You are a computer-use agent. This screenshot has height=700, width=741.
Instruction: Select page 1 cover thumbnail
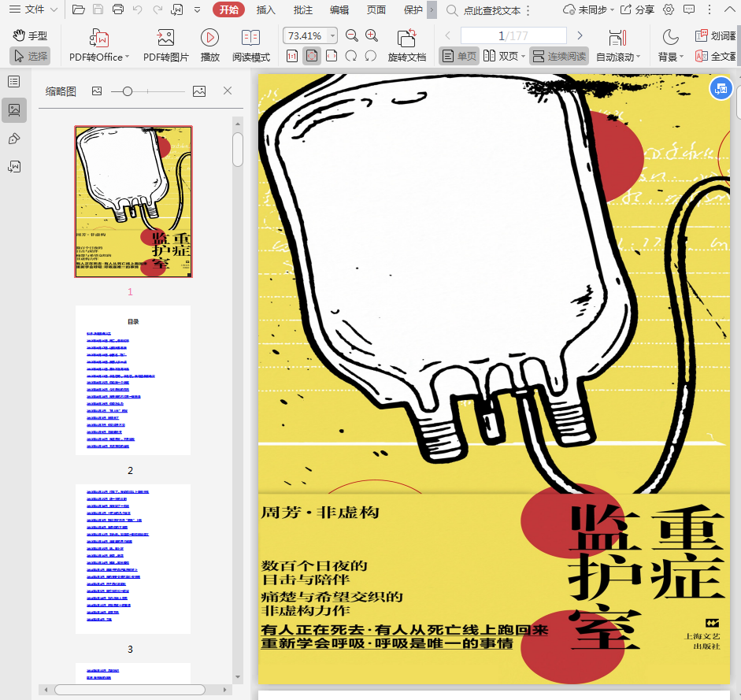[133, 202]
